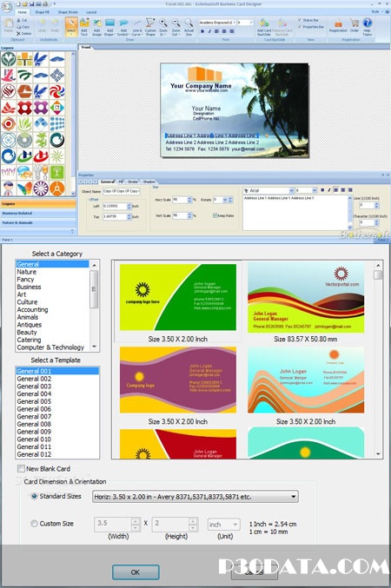Open the Rotate value dropdown
Viewport: 391px width, 588px height.
(225, 200)
